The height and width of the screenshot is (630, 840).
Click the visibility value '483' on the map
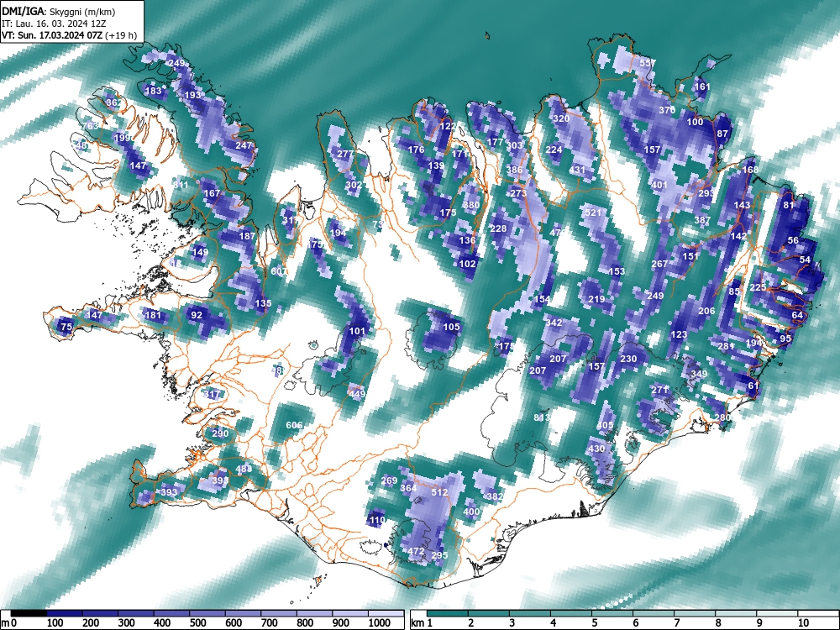pos(244,469)
